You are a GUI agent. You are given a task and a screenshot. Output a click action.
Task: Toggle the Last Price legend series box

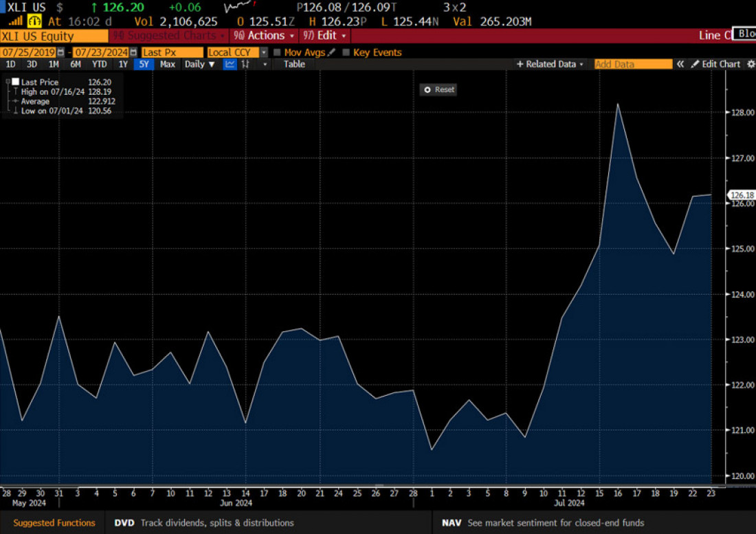pos(15,82)
